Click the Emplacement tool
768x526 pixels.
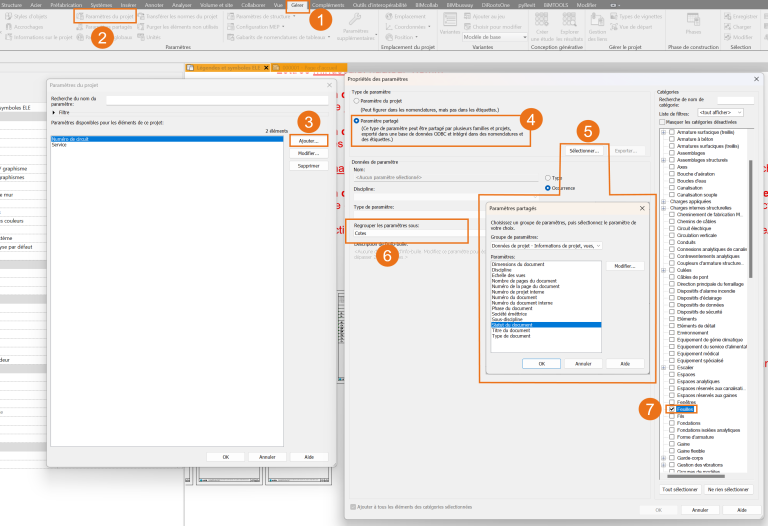[406, 16]
